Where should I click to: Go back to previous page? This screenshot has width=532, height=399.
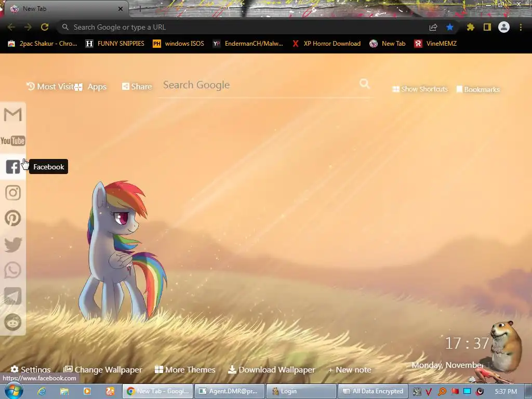(11, 27)
